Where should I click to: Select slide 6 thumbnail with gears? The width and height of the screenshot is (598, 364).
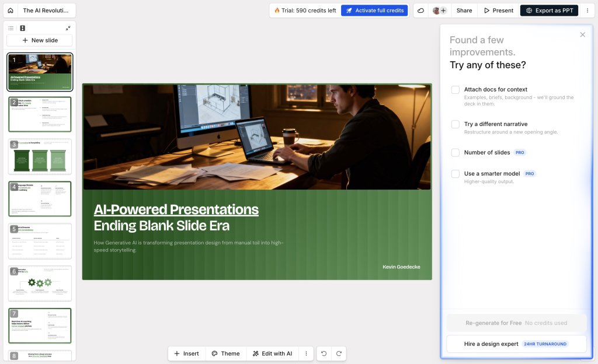coord(40,283)
